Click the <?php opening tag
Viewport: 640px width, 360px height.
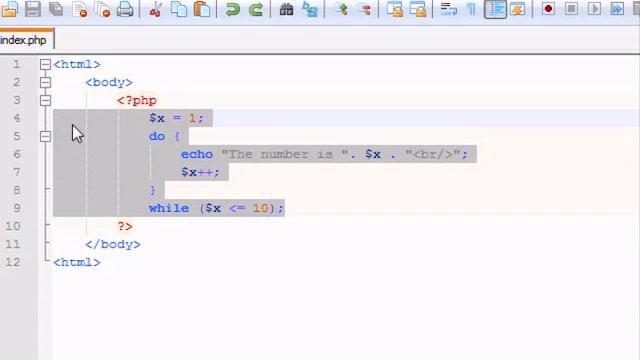coord(137,100)
